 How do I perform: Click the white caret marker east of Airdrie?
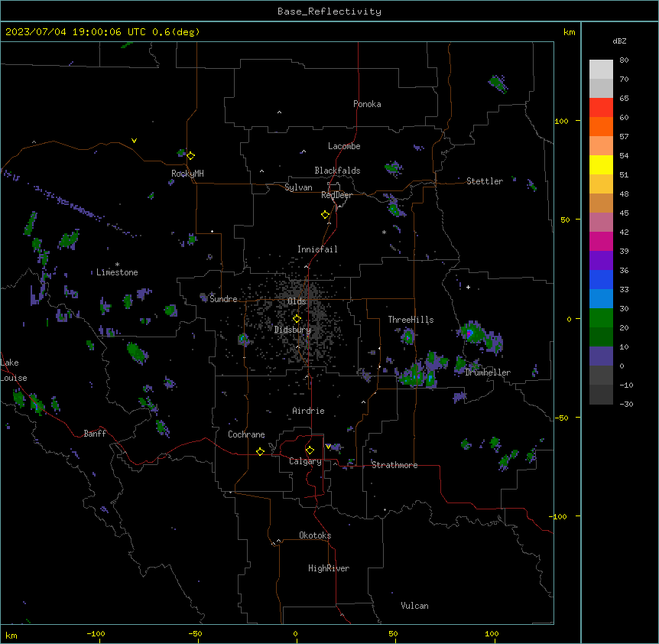[x=364, y=402]
